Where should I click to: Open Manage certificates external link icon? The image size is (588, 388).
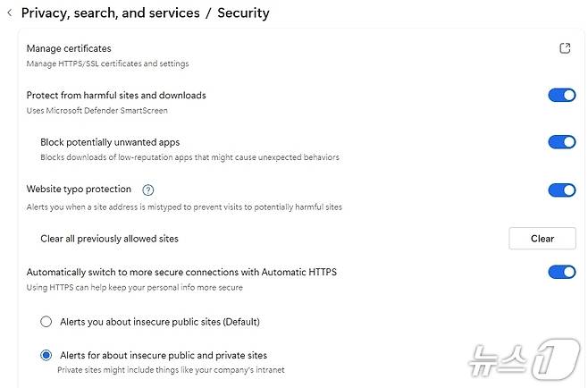(565, 48)
